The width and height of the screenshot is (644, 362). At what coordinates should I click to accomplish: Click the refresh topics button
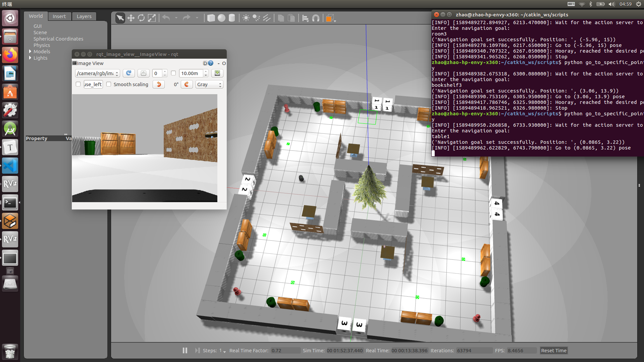coord(128,73)
